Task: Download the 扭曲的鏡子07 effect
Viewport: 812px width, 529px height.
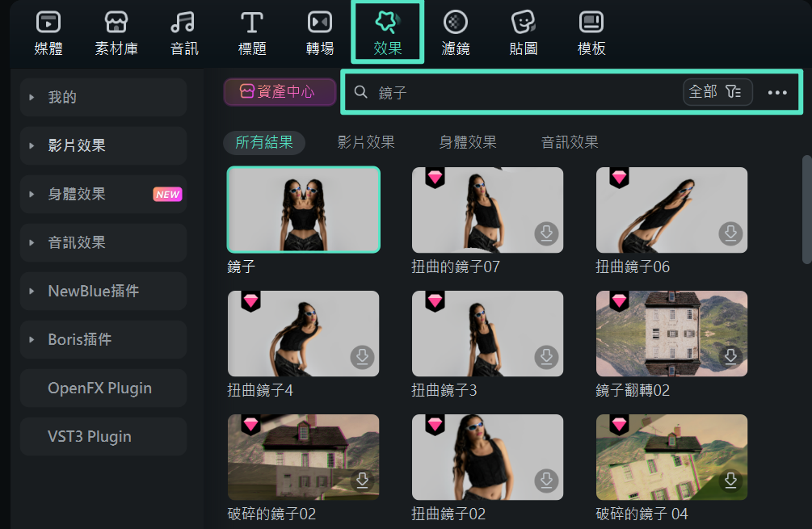Action: (547, 233)
